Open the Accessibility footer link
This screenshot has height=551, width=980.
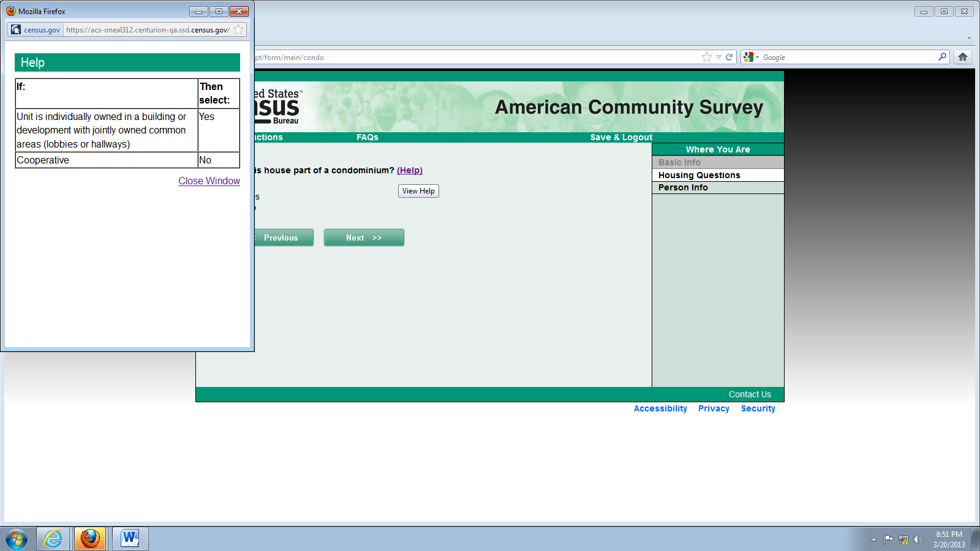point(660,408)
